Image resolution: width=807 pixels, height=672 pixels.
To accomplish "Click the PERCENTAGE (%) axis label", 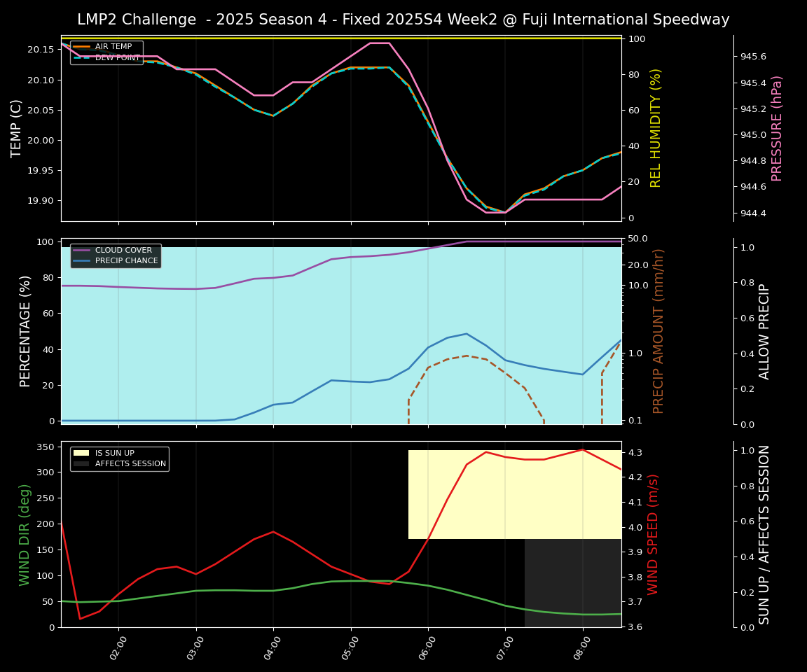I will point(26,331).
